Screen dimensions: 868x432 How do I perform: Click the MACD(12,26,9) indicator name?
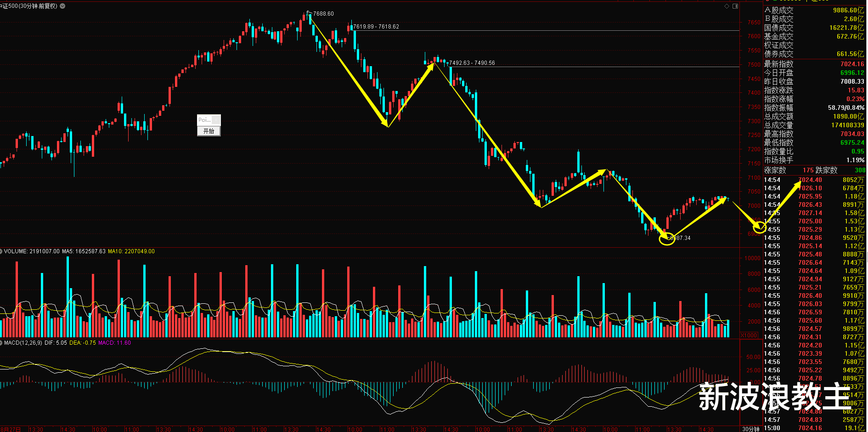[23, 343]
